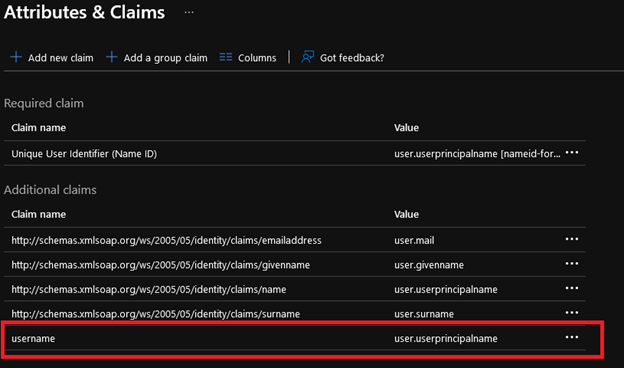Screen dimensions: 624x368
Task: Click the Columns list icon
Action: [226, 57]
